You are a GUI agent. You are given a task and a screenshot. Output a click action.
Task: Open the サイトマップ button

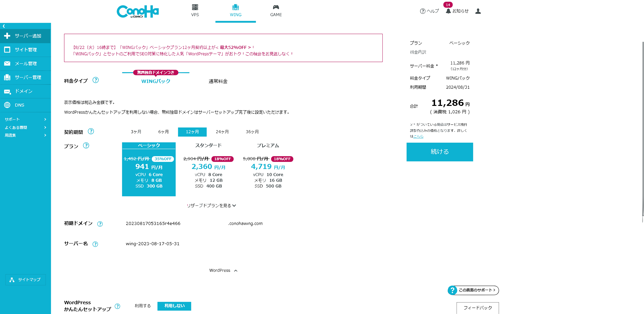(x=26, y=280)
